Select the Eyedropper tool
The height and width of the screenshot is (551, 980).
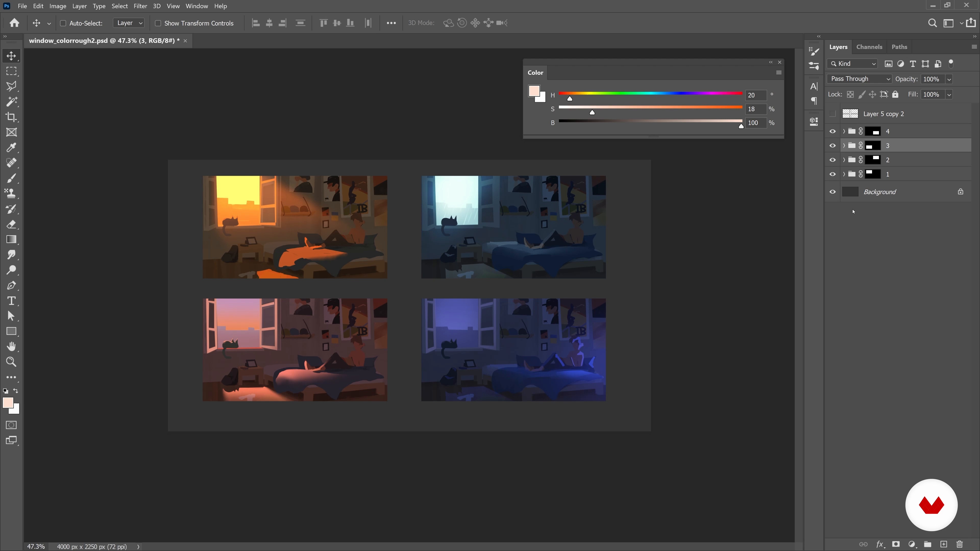coord(11,147)
